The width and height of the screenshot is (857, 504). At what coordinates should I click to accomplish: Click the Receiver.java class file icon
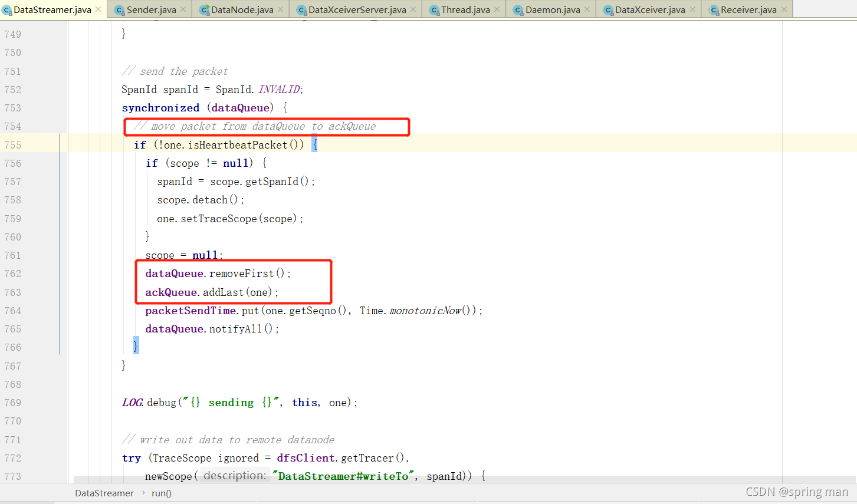(714, 10)
